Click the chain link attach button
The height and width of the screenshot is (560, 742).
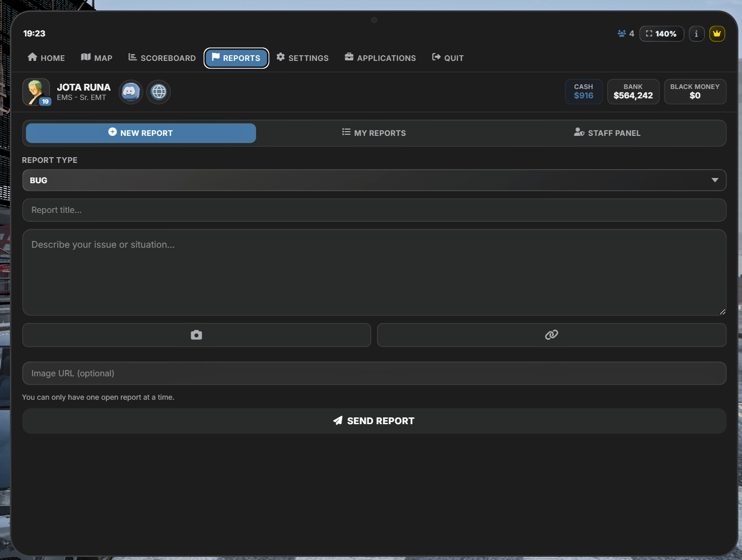(552, 335)
